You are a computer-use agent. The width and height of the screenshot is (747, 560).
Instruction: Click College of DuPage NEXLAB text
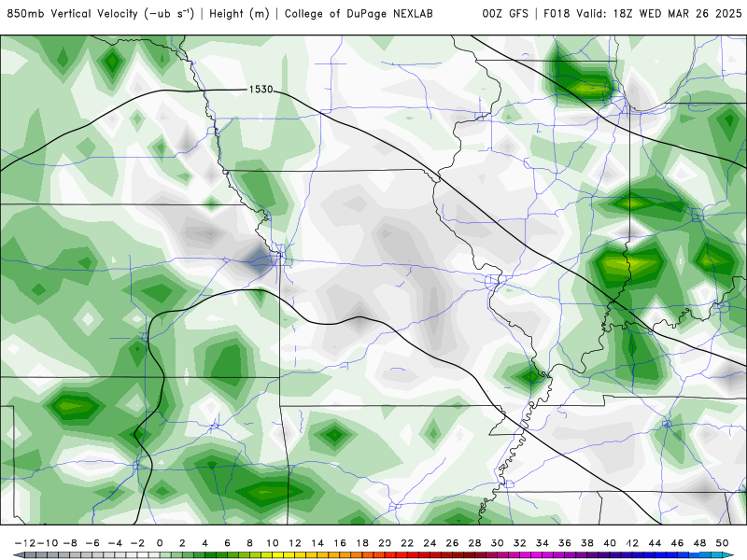[359, 13]
